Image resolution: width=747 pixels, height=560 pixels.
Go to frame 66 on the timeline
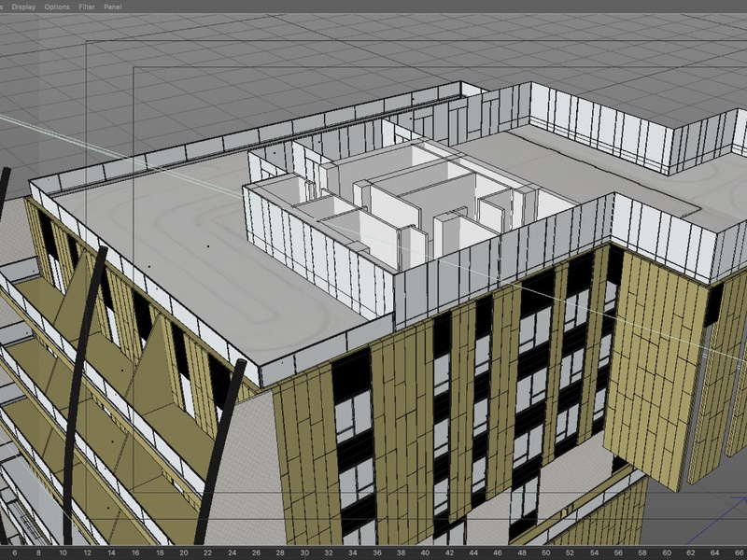(x=741, y=553)
